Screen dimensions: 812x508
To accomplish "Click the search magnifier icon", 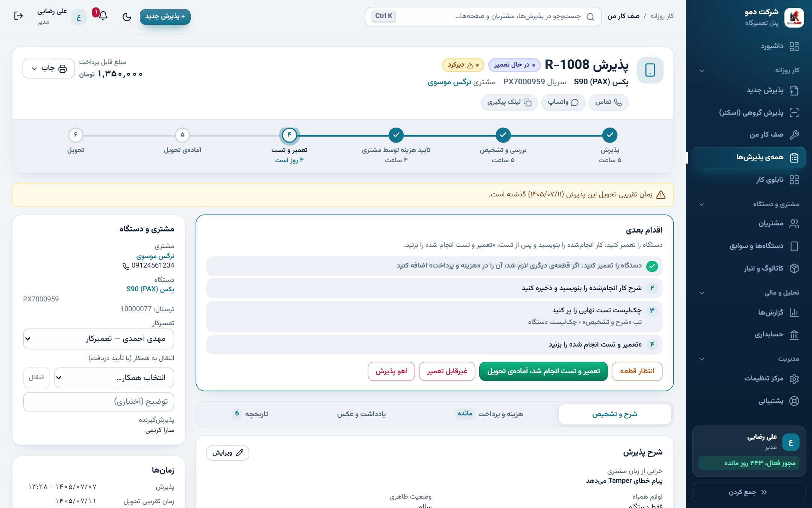I will 590,17.
